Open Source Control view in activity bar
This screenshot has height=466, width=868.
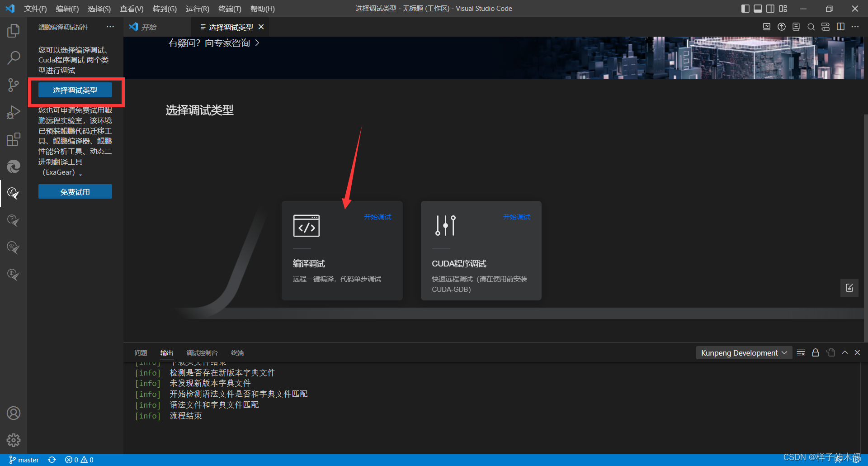point(14,85)
